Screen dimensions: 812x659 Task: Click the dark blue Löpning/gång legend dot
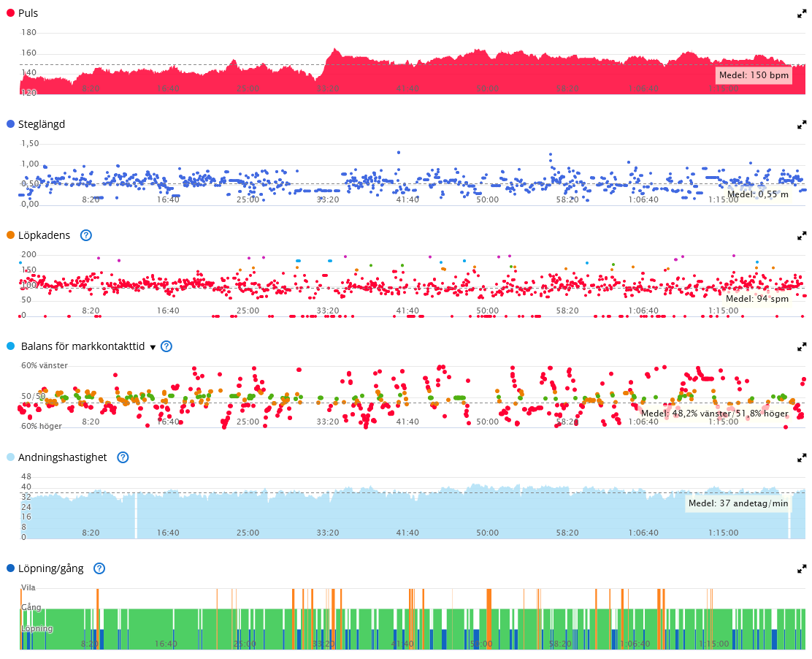click(10, 568)
